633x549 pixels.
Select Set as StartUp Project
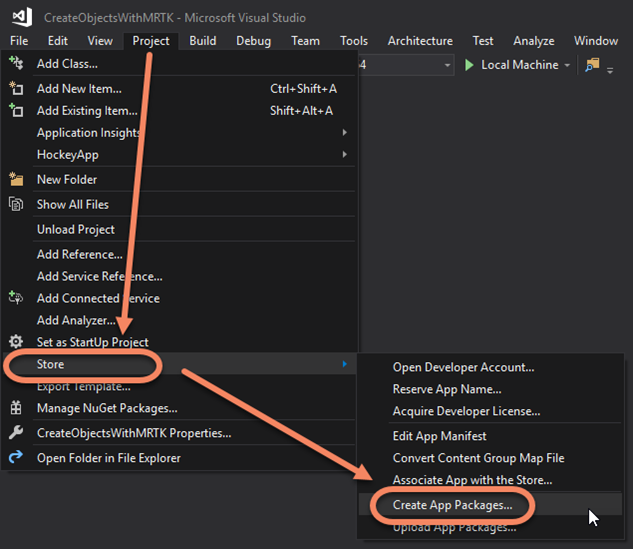pyautogui.click(x=180, y=342)
